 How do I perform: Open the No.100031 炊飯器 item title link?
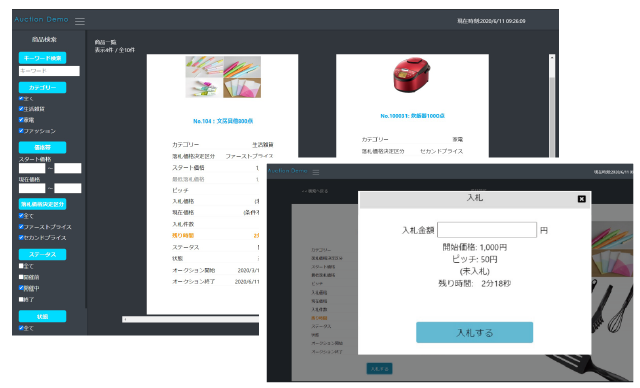point(412,116)
